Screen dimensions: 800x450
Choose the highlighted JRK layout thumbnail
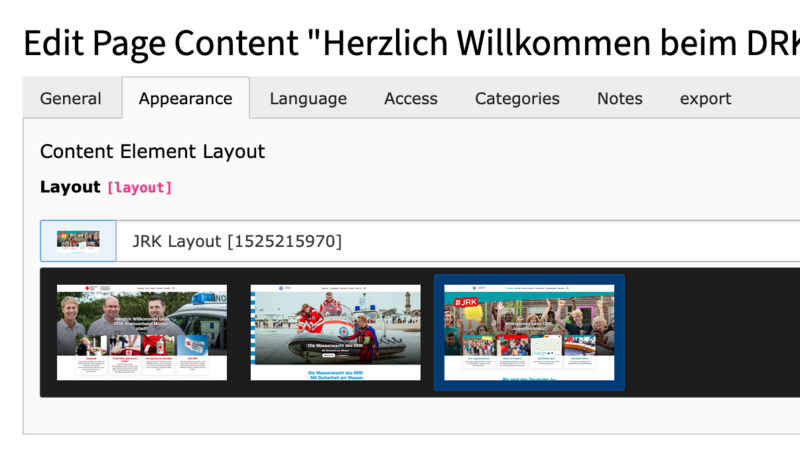click(x=529, y=332)
